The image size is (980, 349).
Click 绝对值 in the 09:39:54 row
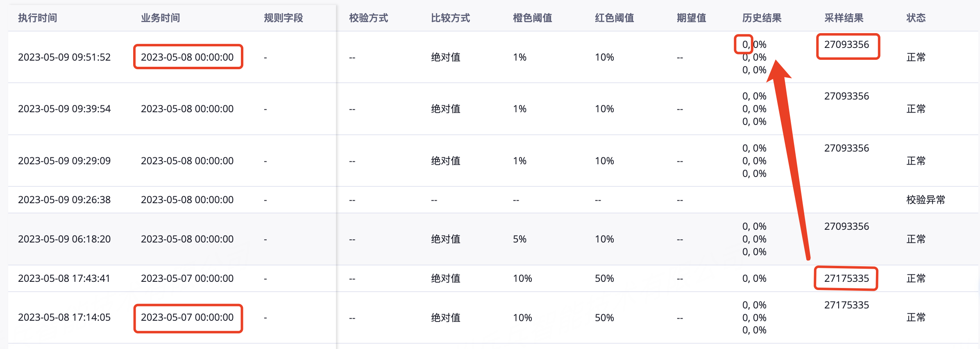[x=446, y=109]
